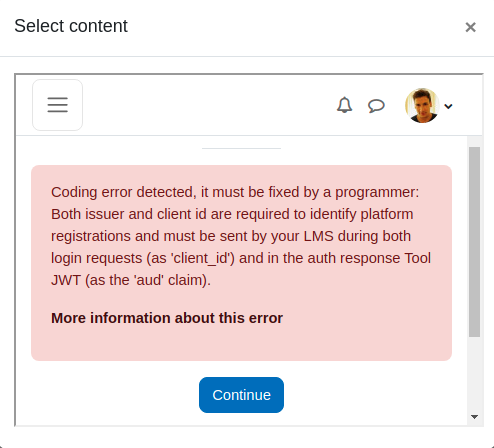The image size is (494, 448).
Task: Click the pink error alert box background
Action: pyautogui.click(x=241, y=343)
